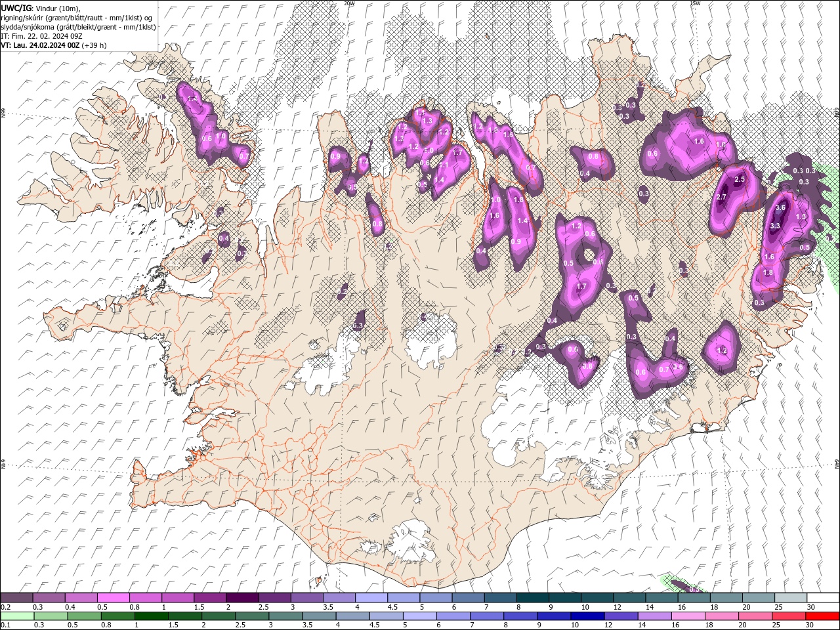Click the 15W longitude label
Image resolution: width=840 pixels, height=630 pixels.
pyautogui.click(x=694, y=3)
